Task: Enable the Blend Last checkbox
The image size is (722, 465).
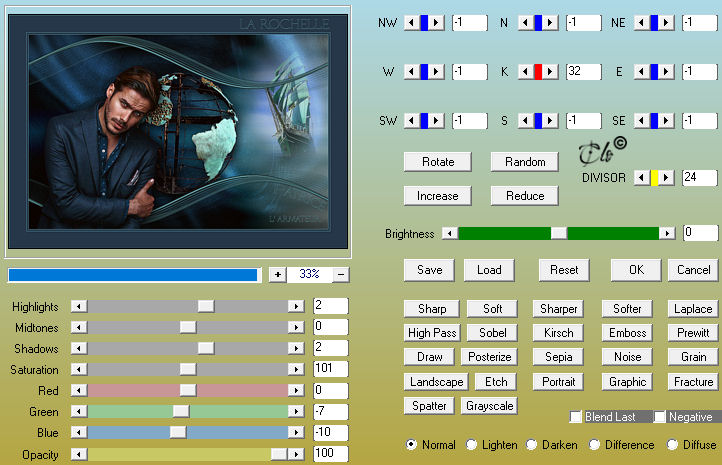Action: pos(576,417)
